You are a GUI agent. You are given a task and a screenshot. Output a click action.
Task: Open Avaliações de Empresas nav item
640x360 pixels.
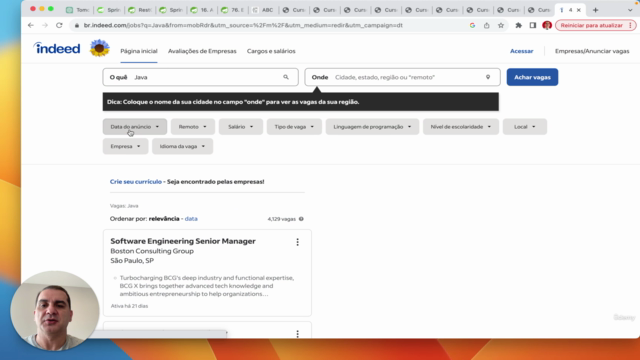[202, 51]
